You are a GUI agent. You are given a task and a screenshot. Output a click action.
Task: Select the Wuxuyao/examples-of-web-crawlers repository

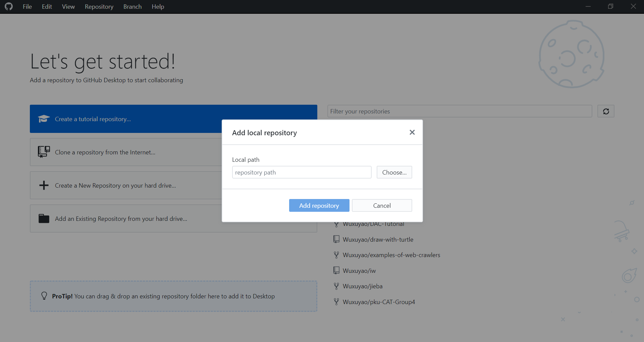[x=391, y=254]
